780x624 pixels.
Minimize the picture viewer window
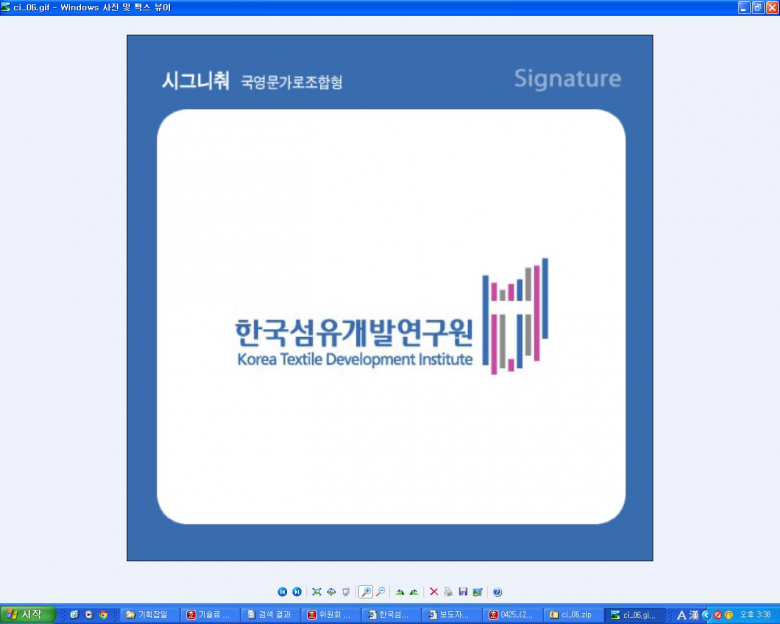(744, 7)
